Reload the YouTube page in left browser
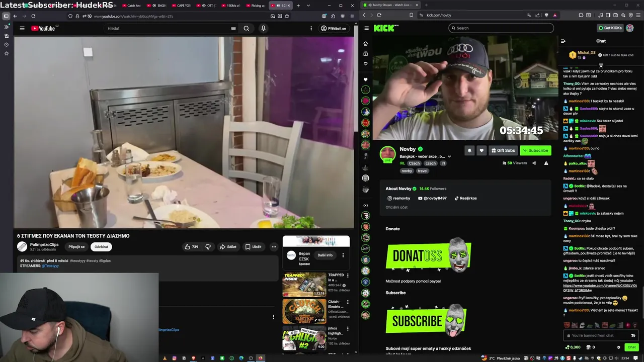Viewport: 644px width, 362px height. [x=33, y=16]
